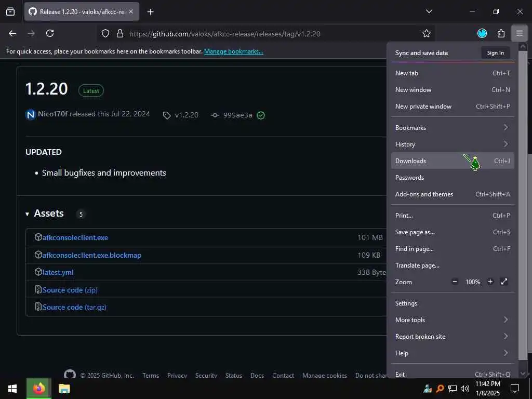Click the Firefox View icon

tap(10, 12)
